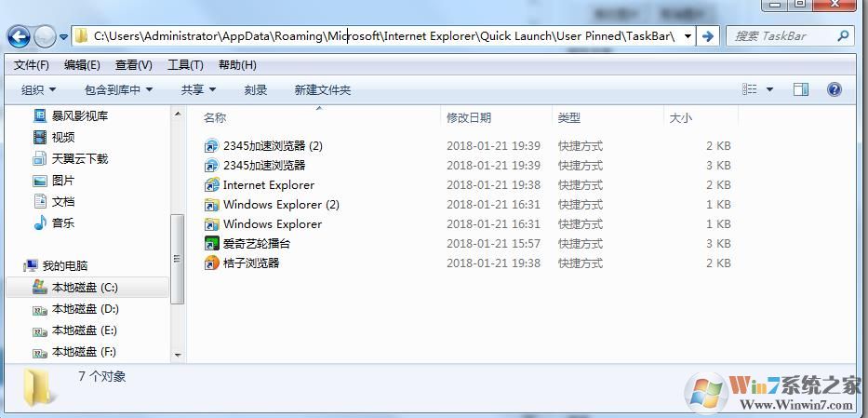Screen dimensions: 868x418
Task: Click the 天翼云下载 icon
Action: (40, 159)
